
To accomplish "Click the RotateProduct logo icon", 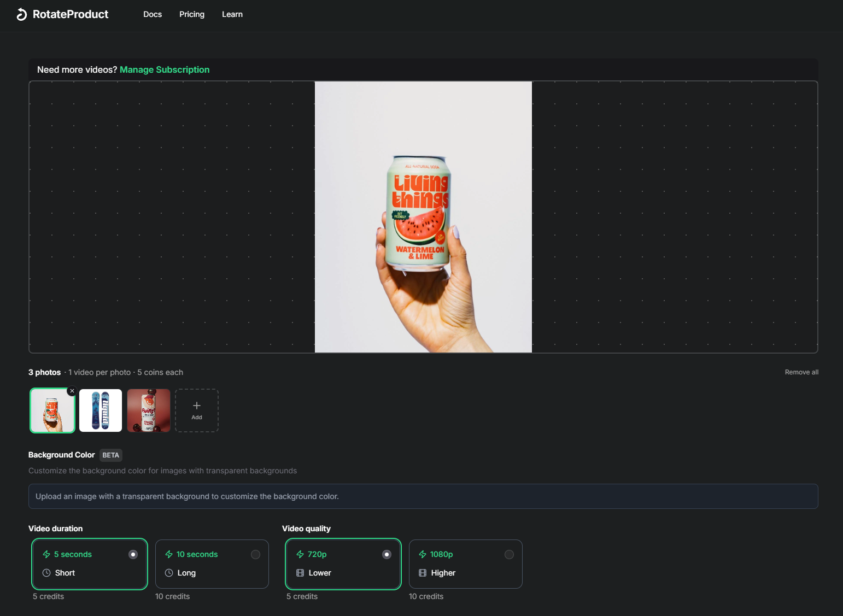I will click(22, 14).
